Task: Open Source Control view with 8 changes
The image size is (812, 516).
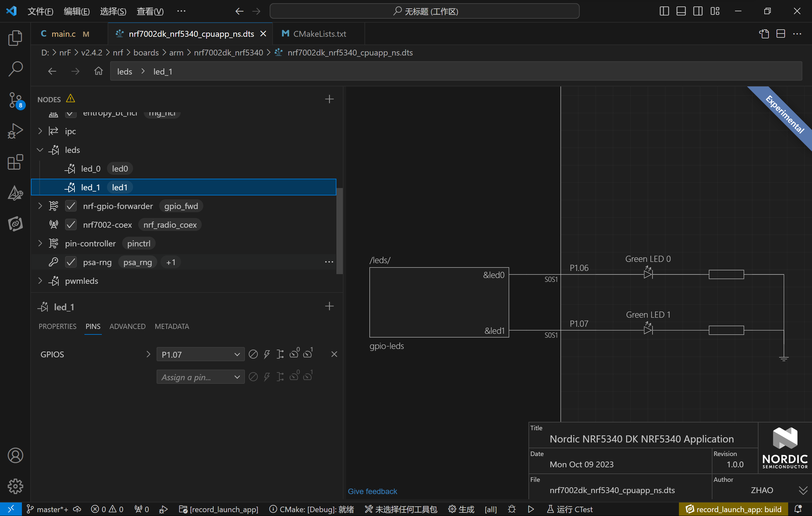Action: coord(15,100)
